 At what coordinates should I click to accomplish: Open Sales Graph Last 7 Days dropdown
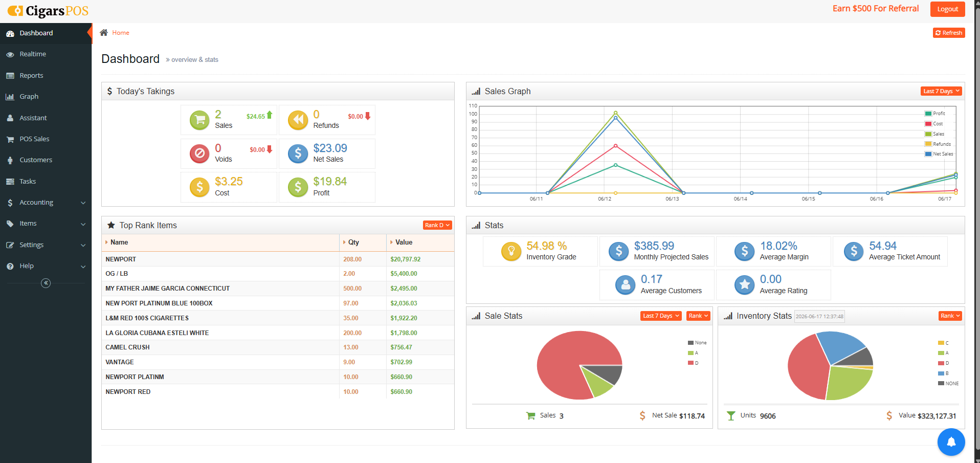point(941,91)
